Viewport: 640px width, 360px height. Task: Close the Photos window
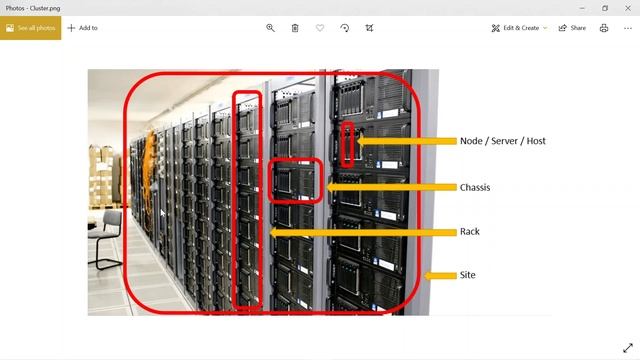point(628,8)
